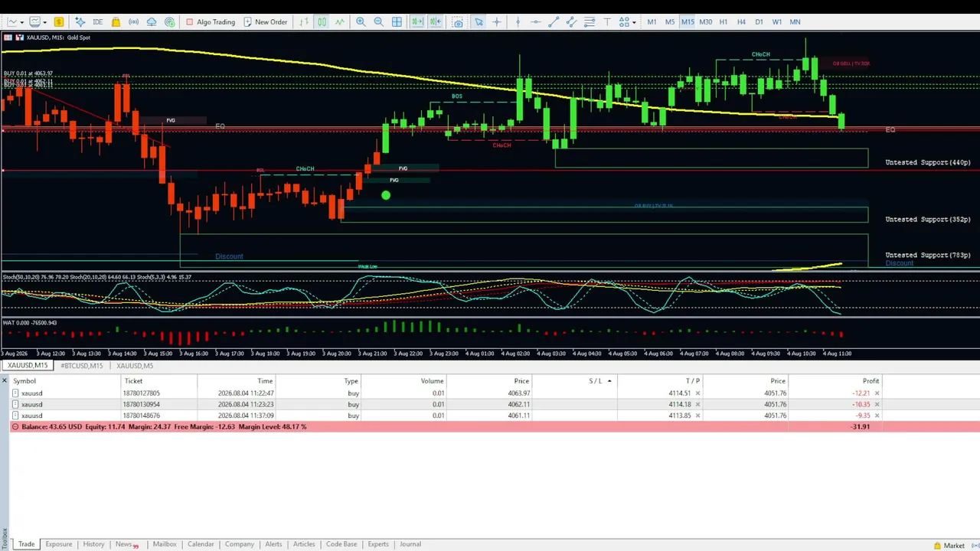Select the equidistant channel tool

tap(571, 21)
